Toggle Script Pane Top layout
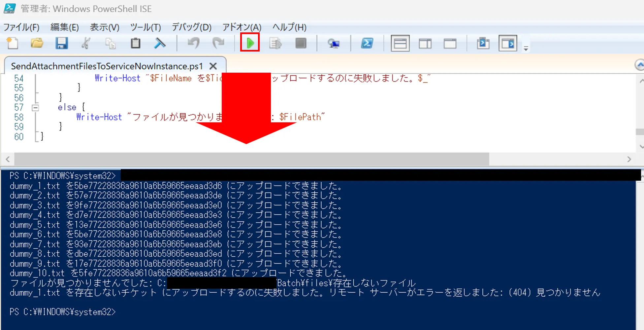Screen dimensions: 644x330 pos(400,43)
